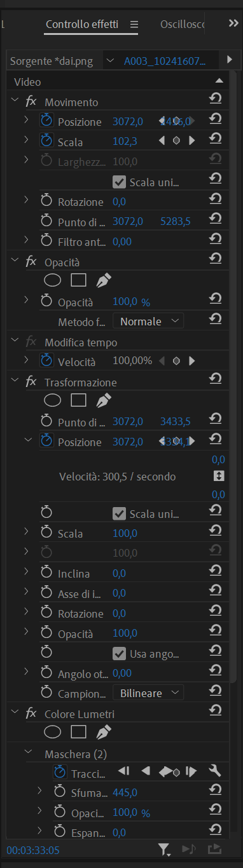The image size is (243, 868).
Task: Open mask tracking wrench options
Action: click(215, 771)
